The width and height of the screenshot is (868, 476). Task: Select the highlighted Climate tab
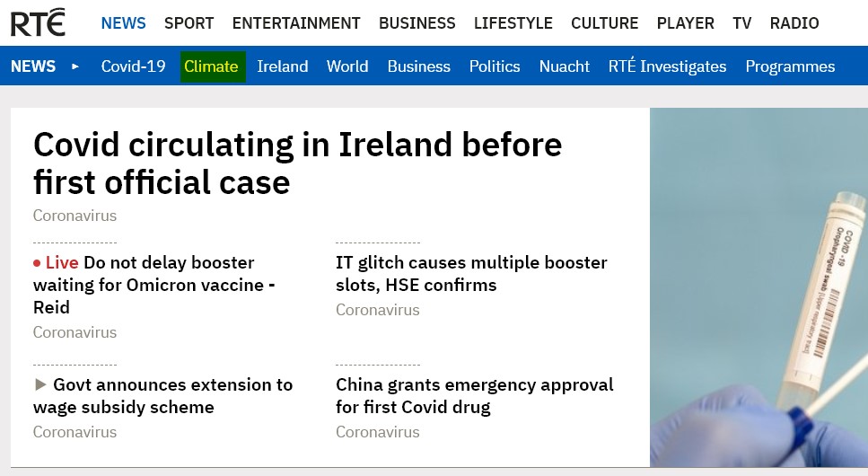pyautogui.click(x=212, y=66)
